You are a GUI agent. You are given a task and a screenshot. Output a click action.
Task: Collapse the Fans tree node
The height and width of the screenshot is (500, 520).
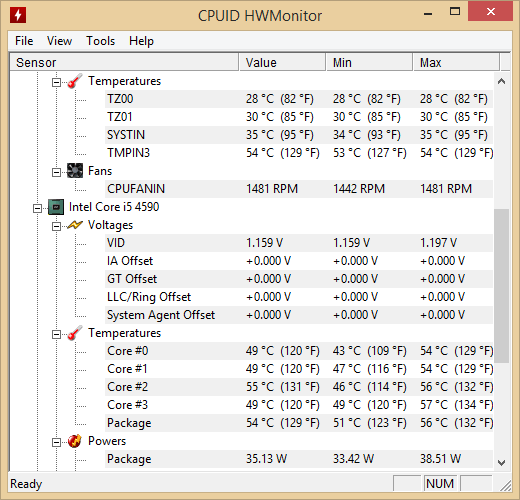click(57, 172)
